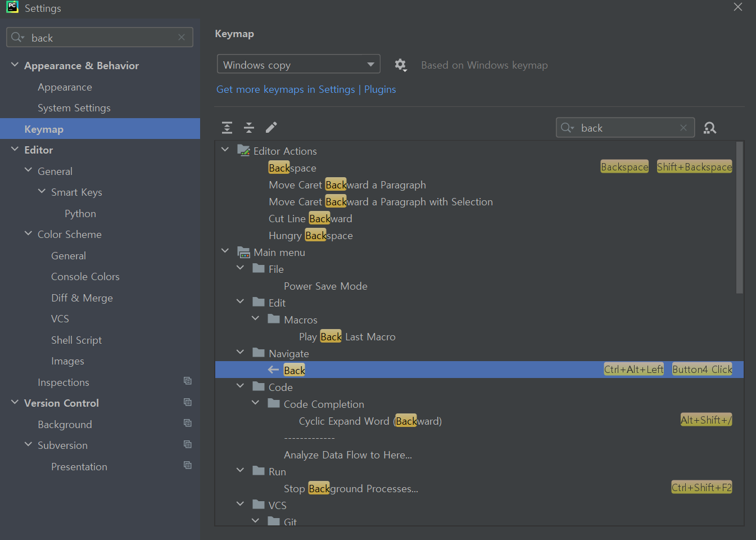Collapse the Navigate group chevron

(241, 352)
